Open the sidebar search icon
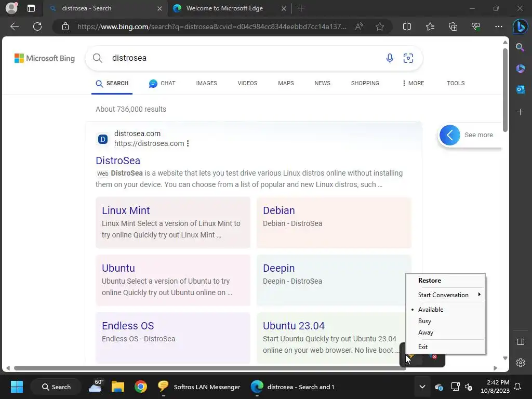This screenshot has width=532, height=399. (x=520, y=47)
